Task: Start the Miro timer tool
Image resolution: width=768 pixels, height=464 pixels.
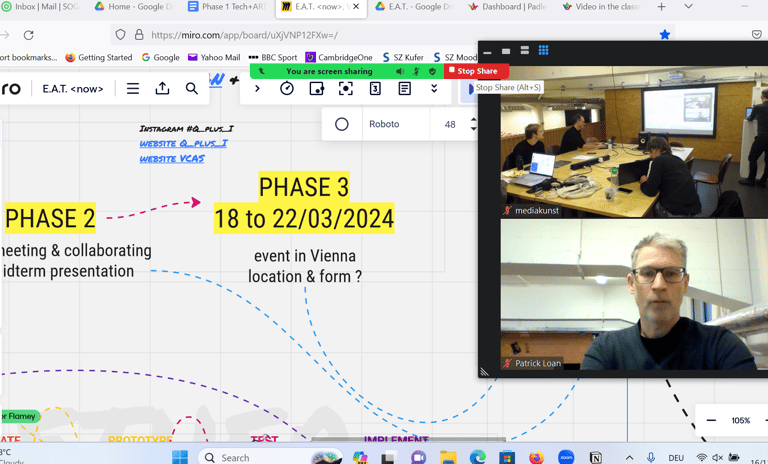Action: tap(287, 89)
